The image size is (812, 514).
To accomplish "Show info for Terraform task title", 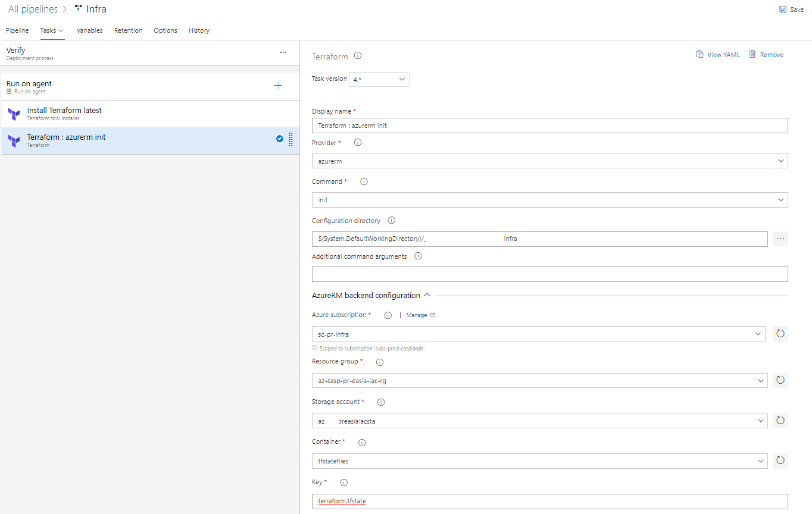I will point(358,56).
